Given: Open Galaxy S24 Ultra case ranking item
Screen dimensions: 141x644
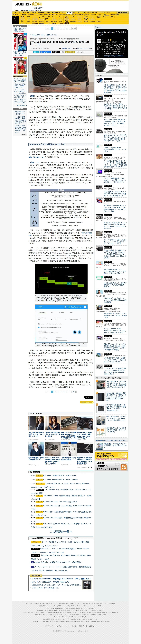Looking at the screenshot, I should coord(111,397).
